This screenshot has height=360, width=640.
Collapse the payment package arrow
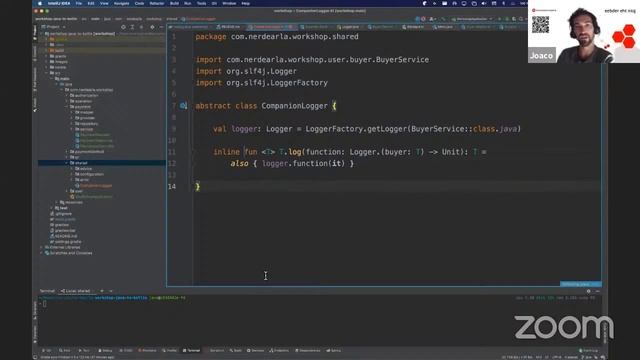(x=67, y=107)
